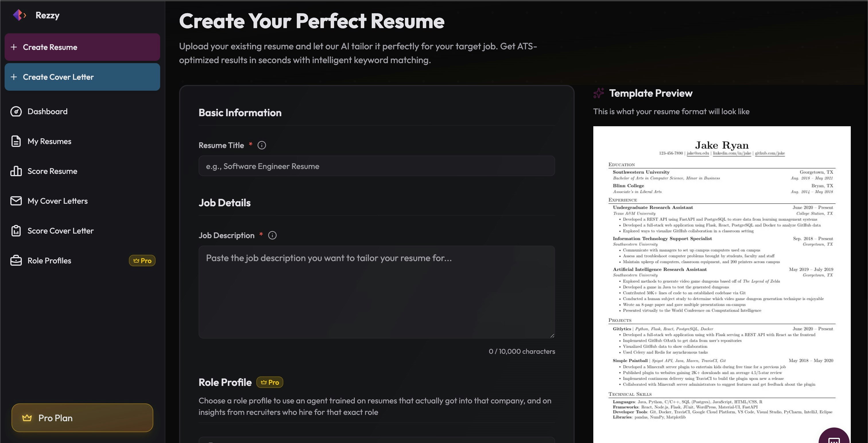Image resolution: width=868 pixels, height=443 pixels.
Task: Open My Cover Letters envelope icon
Action: click(16, 201)
